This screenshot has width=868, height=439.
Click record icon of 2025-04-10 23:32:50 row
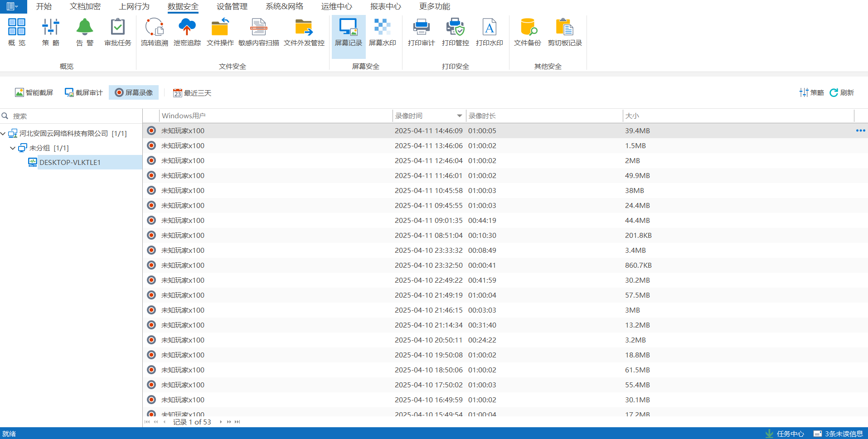click(x=151, y=265)
